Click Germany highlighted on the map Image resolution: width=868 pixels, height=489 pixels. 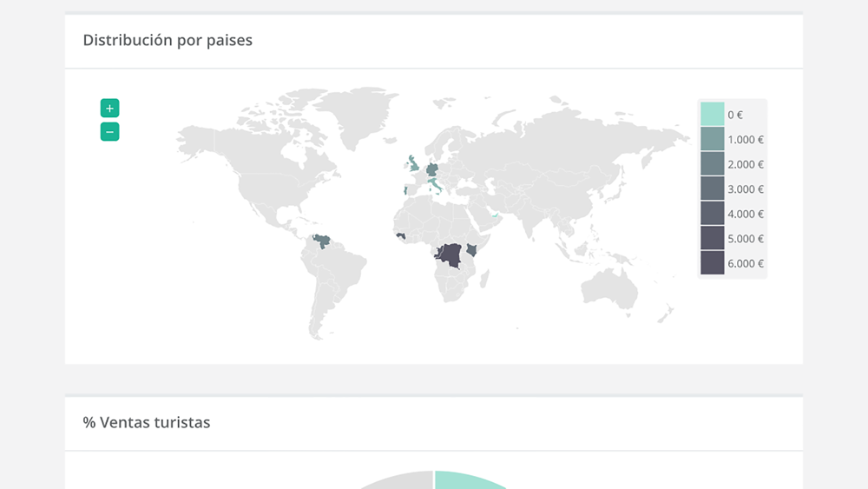[x=432, y=169]
